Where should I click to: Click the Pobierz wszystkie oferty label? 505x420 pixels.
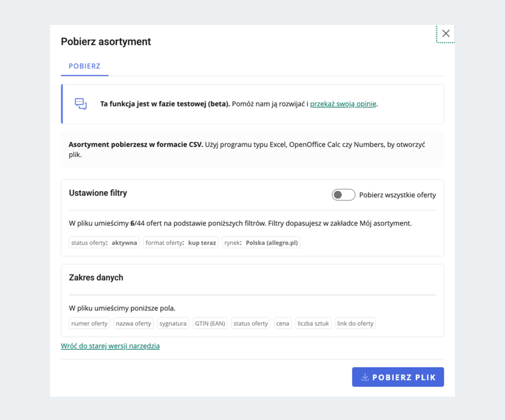coord(397,195)
